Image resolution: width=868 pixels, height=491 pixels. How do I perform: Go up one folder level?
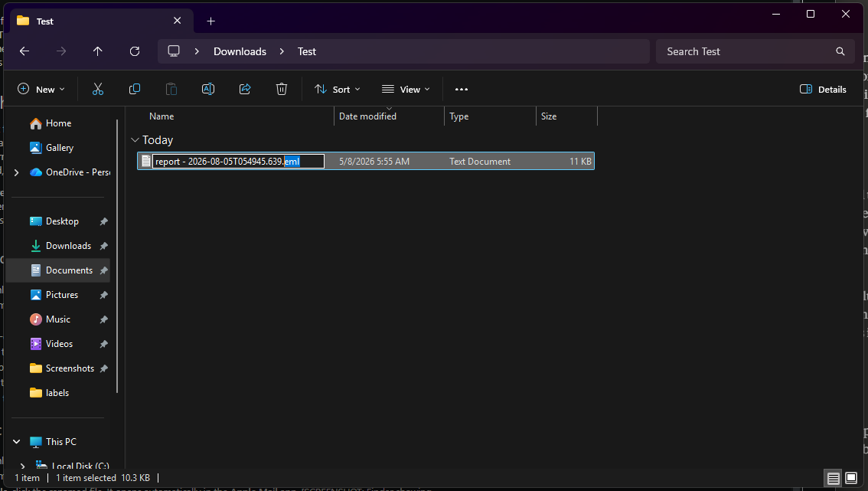pyautogui.click(x=97, y=51)
